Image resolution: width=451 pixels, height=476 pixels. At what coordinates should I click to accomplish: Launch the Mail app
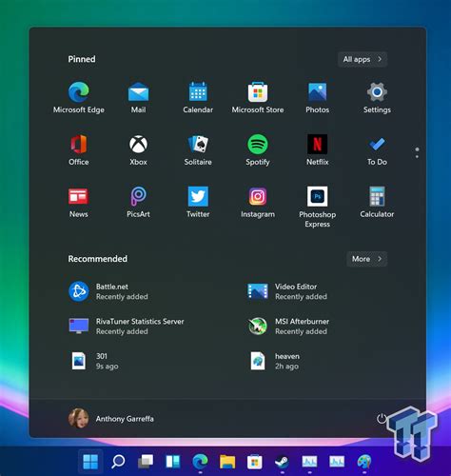tap(138, 97)
